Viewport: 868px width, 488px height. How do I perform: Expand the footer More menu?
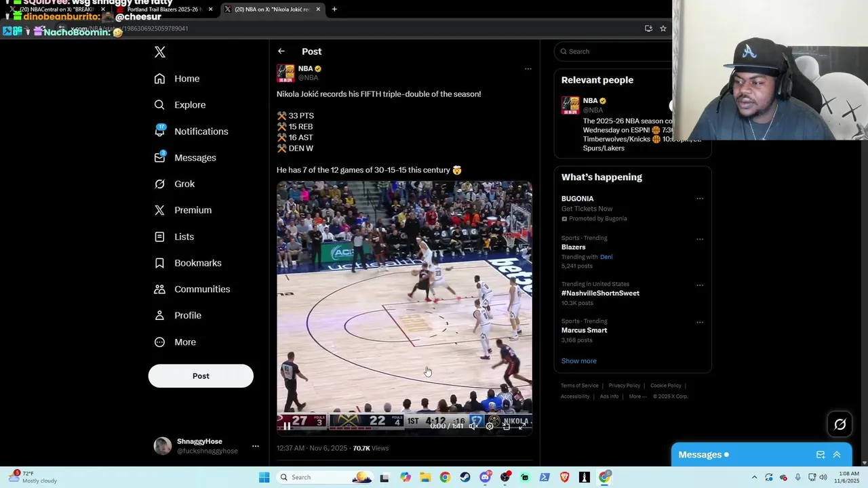pos(637,396)
